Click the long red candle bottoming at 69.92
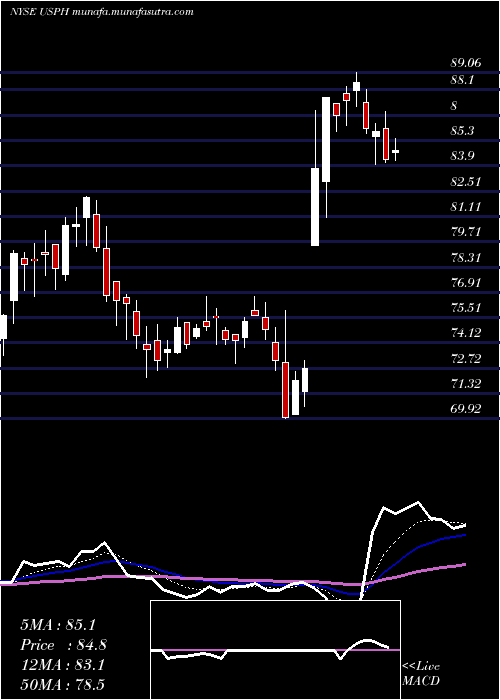Image resolution: width=500 pixels, height=700 pixels. tap(285, 390)
